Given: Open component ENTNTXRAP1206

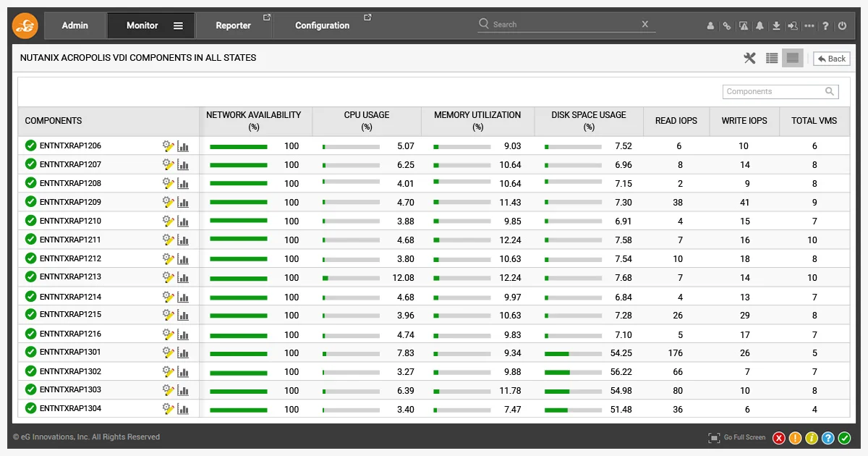Looking at the screenshot, I should tap(70, 146).
